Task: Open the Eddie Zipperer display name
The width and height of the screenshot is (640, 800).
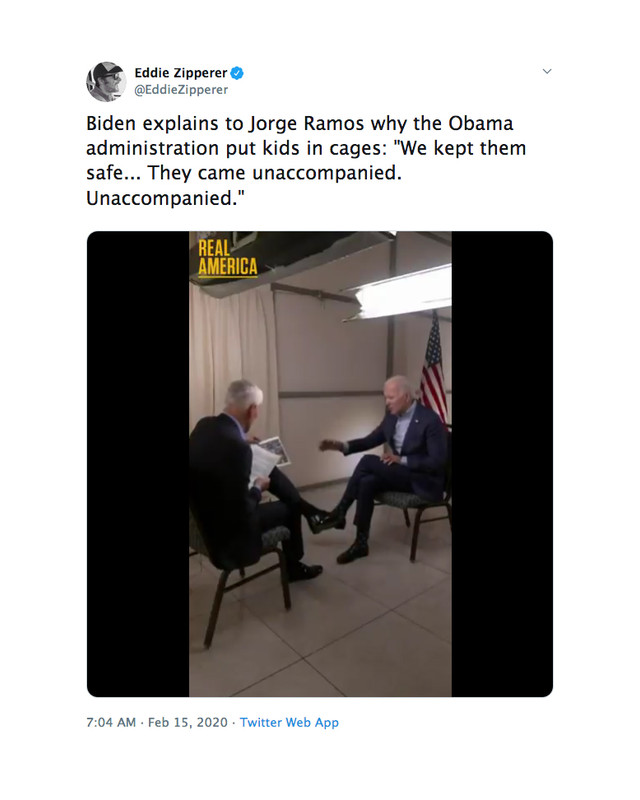Action: tap(181, 73)
